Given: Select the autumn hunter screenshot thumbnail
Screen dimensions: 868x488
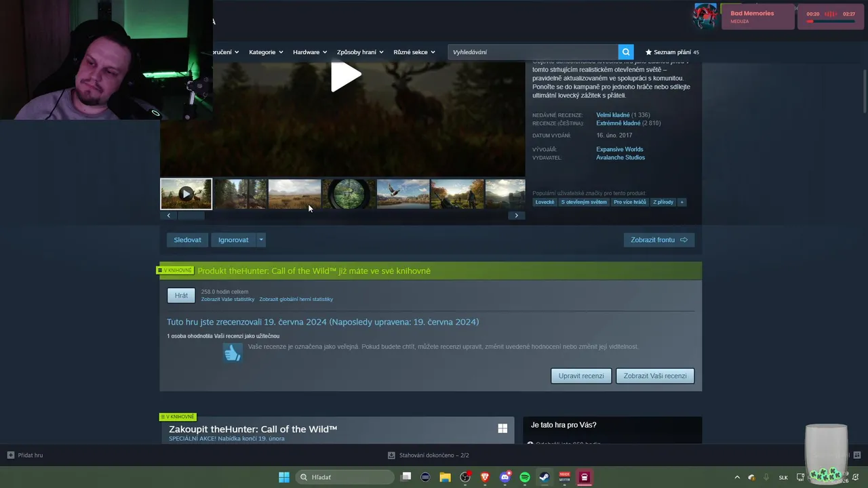Looking at the screenshot, I should tap(457, 194).
